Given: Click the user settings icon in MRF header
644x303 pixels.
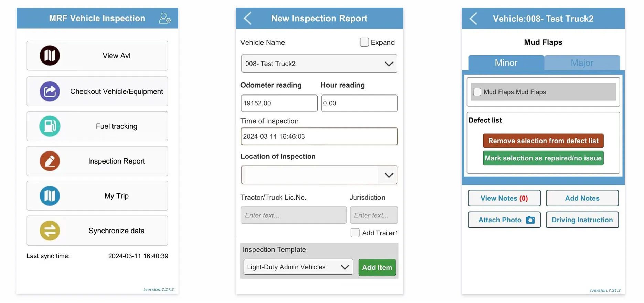Looking at the screenshot, I should (165, 18).
